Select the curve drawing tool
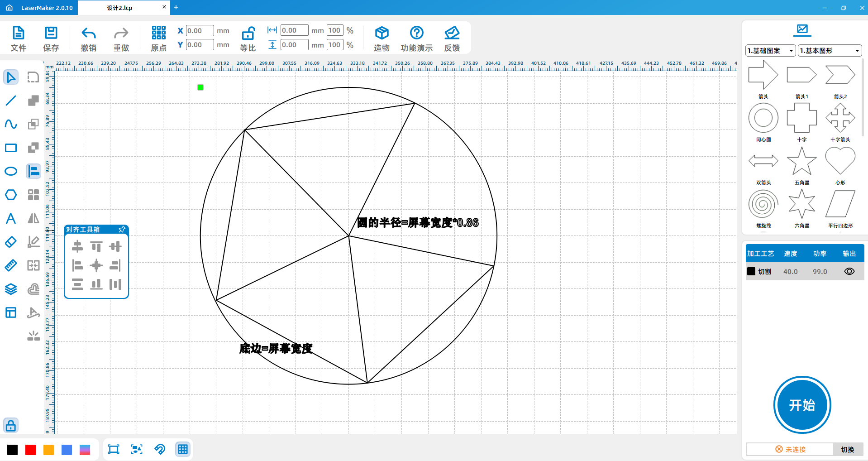This screenshot has width=868, height=461. point(11,124)
